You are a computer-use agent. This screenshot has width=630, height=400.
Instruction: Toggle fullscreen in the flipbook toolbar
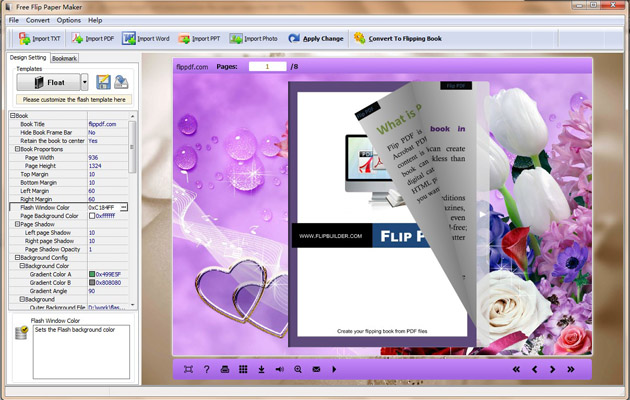click(188, 369)
